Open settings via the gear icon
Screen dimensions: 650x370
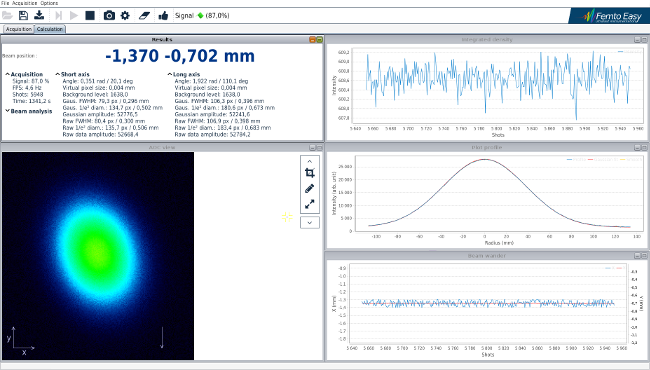(125, 16)
